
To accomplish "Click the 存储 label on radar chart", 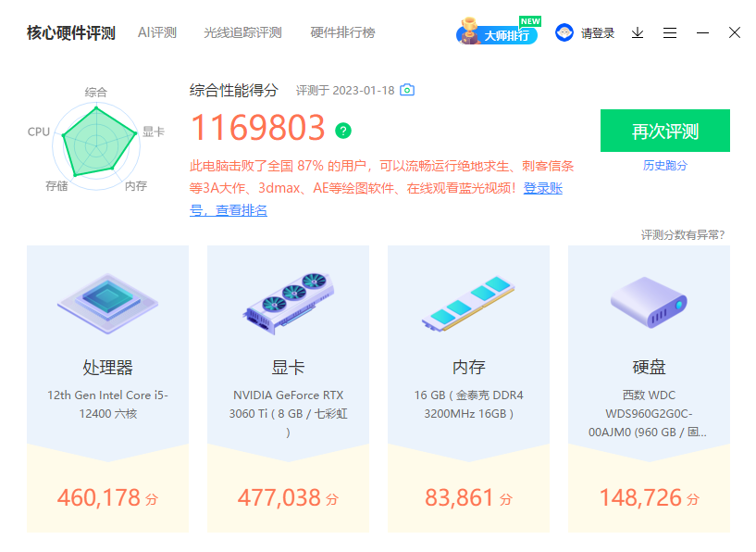I will click(x=56, y=186).
